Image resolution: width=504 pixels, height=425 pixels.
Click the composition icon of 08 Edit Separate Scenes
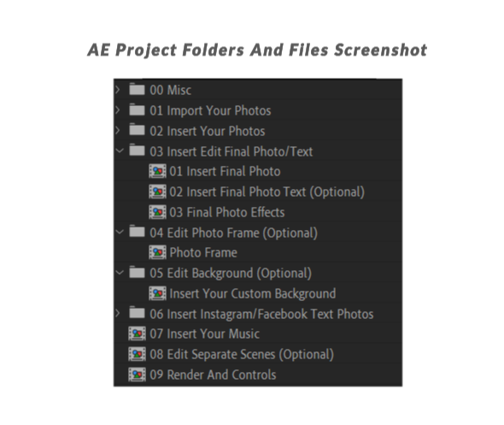[137, 354]
